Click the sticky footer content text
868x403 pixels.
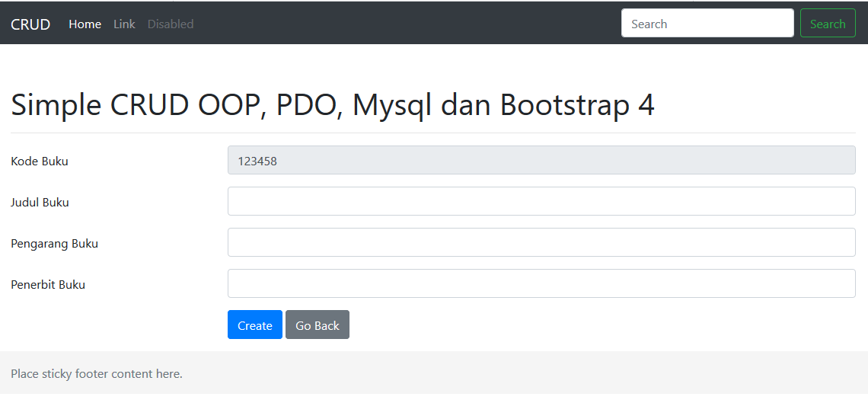tap(97, 373)
